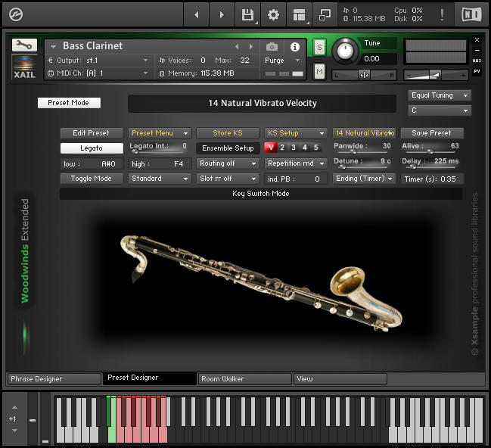The image size is (491, 448).
Task: Click the Tune knob
Action: [x=345, y=51]
